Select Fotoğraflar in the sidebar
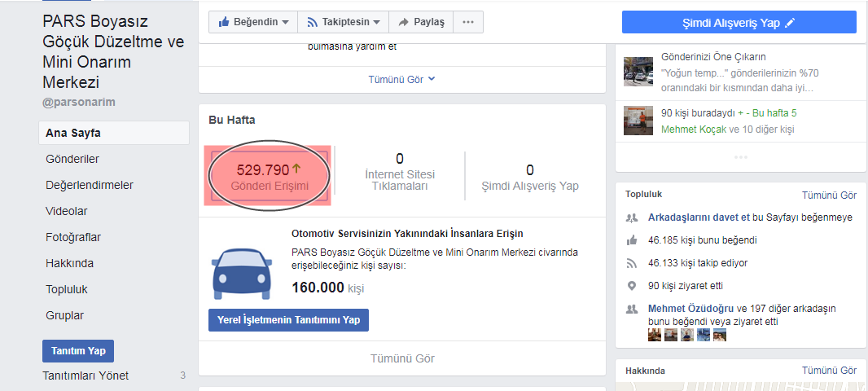Viewport: 868px width, 391px height. tap(73, 237)
